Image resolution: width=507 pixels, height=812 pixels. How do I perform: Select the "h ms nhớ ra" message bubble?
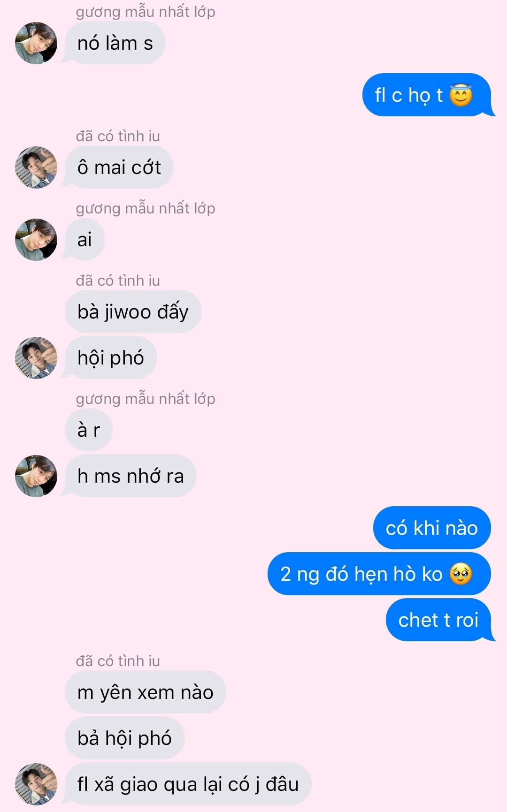point(131,476)
